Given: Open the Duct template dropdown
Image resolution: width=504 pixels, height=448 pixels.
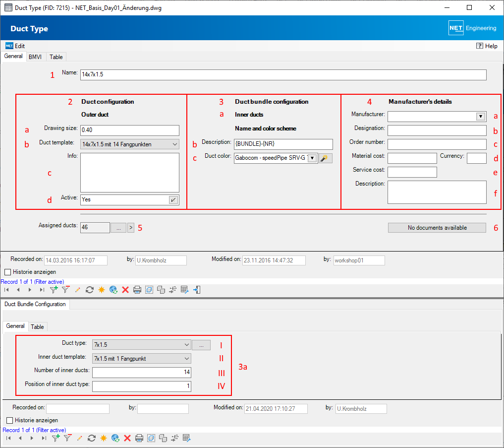Looking at the screenshot, I should click(130, 144).
